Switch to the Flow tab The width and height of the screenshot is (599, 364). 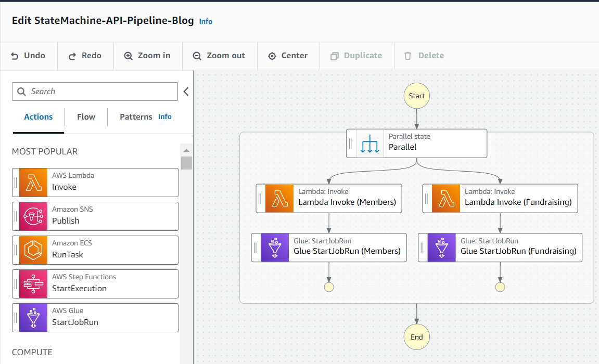pyautogui.click(x=86, y=117)
